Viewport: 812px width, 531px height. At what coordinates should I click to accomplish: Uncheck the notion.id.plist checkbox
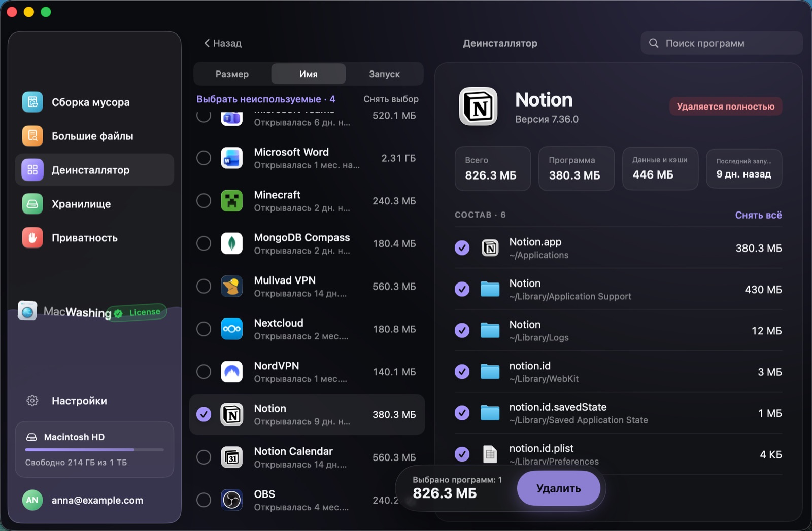pyautogui.click(x=462, y=454)
